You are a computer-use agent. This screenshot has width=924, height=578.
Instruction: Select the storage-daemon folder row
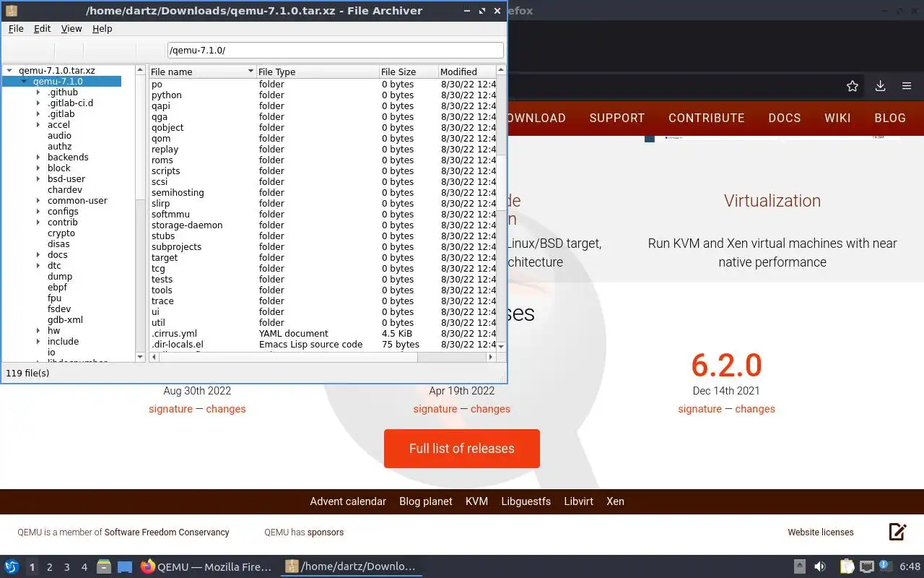(x=323, y=225)
